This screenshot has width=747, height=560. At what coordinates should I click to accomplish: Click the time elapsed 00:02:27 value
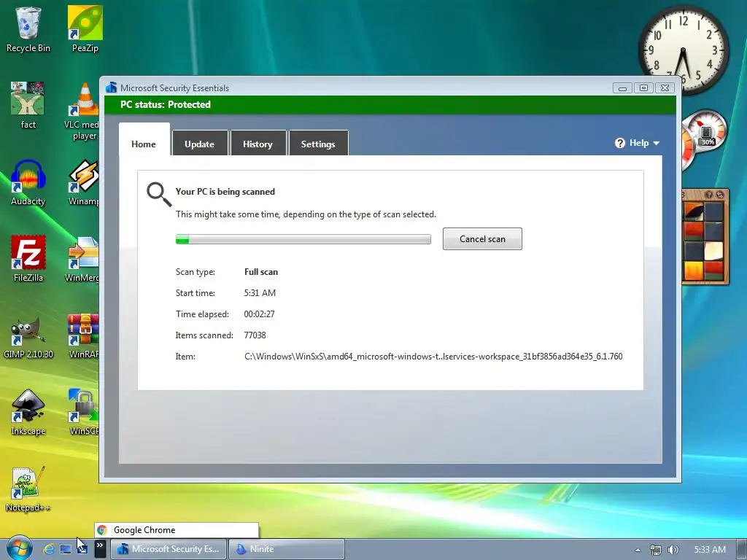(x=260, y=314)
